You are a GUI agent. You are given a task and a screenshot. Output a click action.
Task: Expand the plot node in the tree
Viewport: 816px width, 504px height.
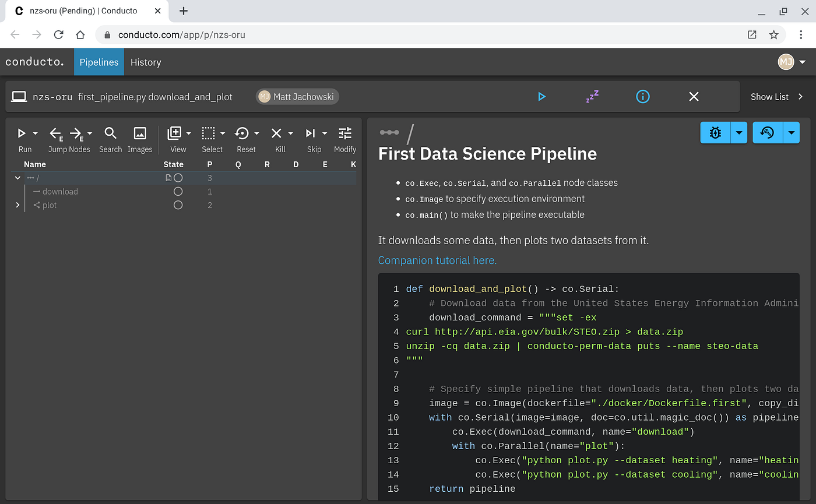pos(17,205)
